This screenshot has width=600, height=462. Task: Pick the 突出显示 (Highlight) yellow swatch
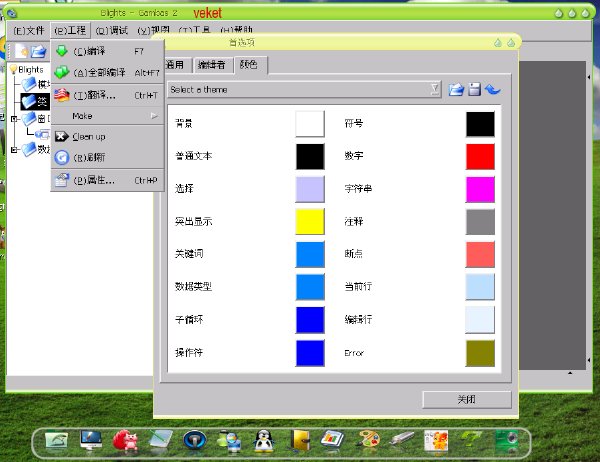310,221
